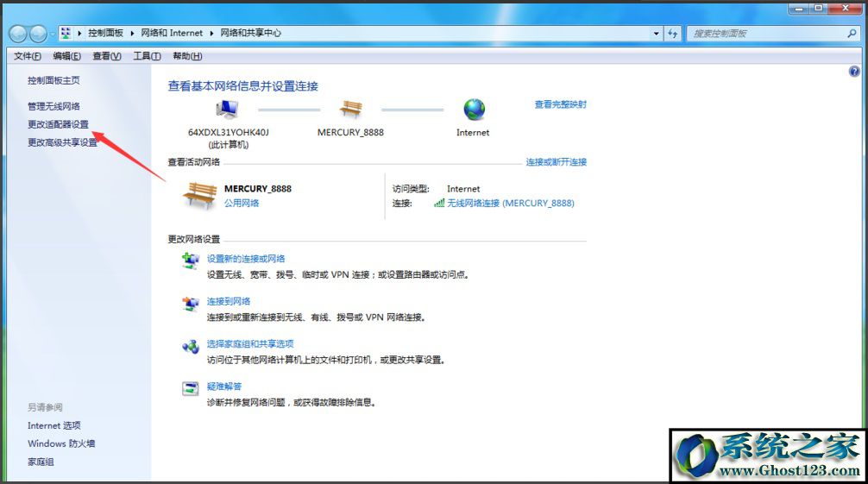Open 管理无线网络 in sidebar
This screenshot has width=868, height=484.
pyautogui.click(x=53, y=106)
